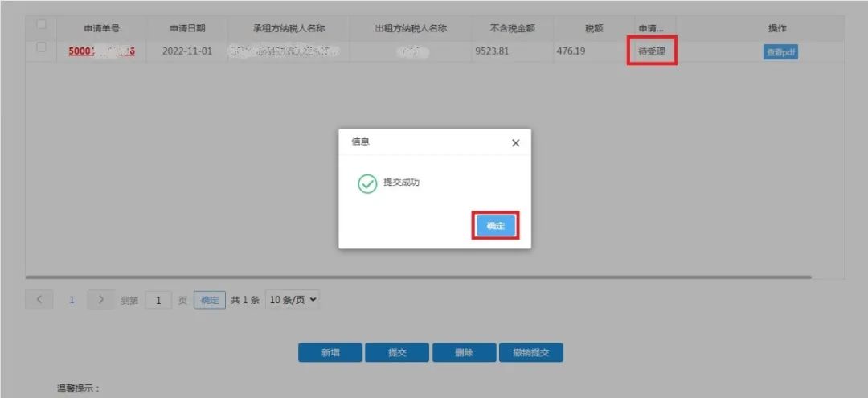This screenshot has width=868, height=398.
Task: Go to next page with right chevron
Action: point(100,299)
